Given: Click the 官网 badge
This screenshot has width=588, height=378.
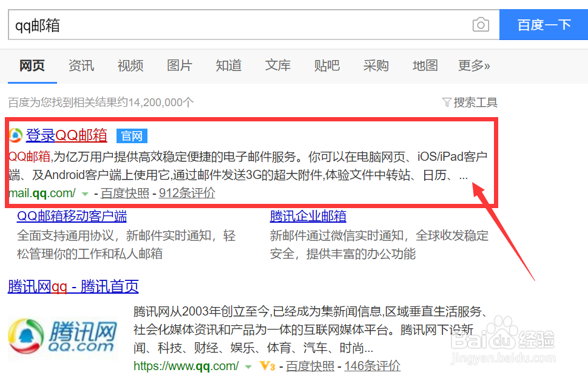Looking at the screenshot, I should tap(132, 136).
